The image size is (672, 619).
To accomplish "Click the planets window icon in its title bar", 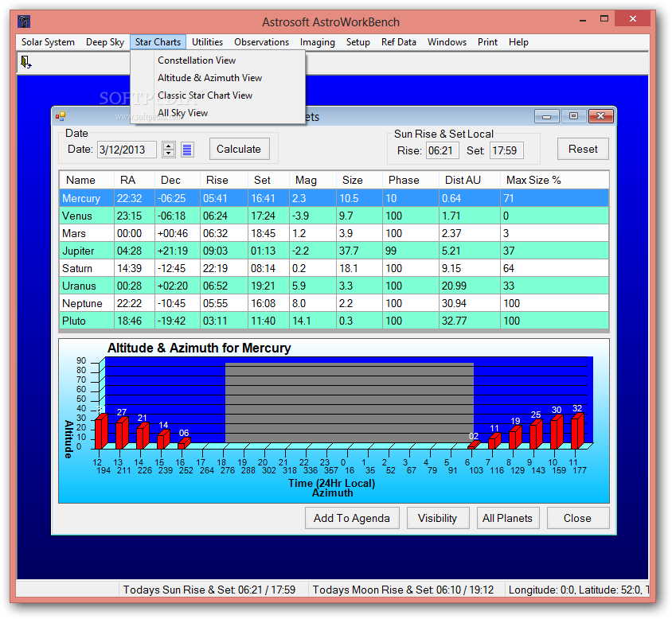I will pos(61,116).
